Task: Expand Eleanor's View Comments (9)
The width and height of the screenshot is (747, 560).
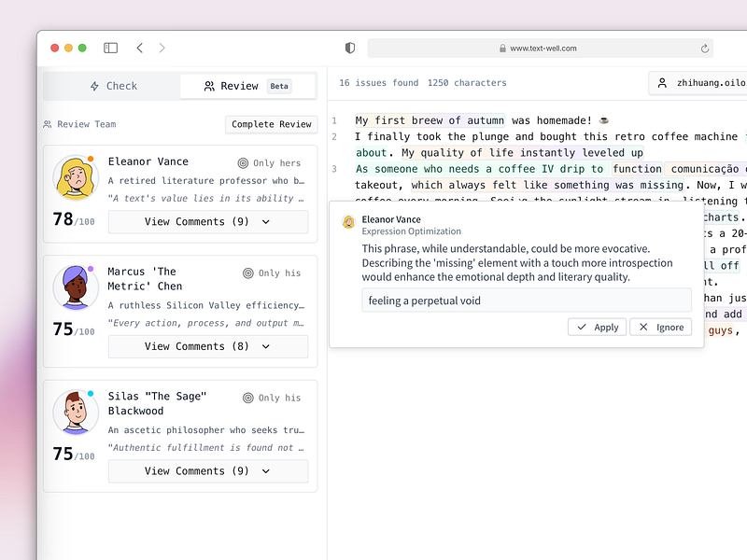Action: [x=208, y=222]
